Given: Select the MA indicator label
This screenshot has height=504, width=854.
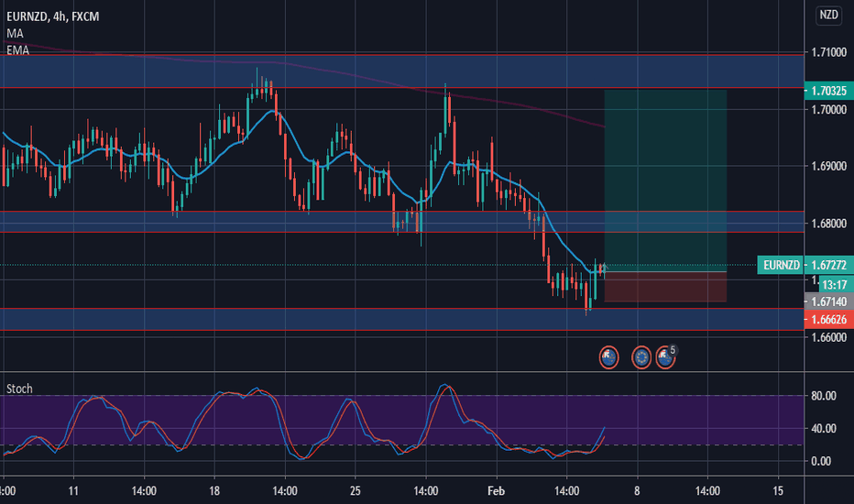Looking at the screenshot, I should tap(15, 34).
